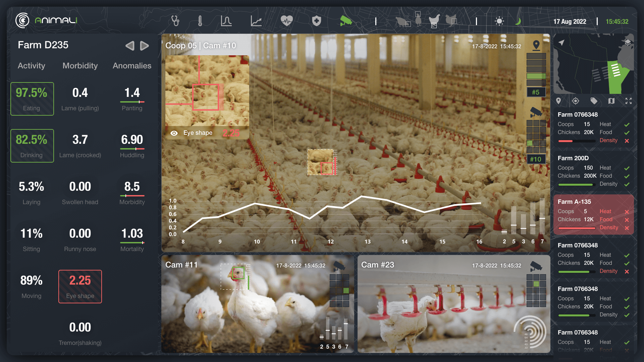Select the Laying 5.3% metric
The height and width of the screenshot is (362, 644).
[31, 193]
